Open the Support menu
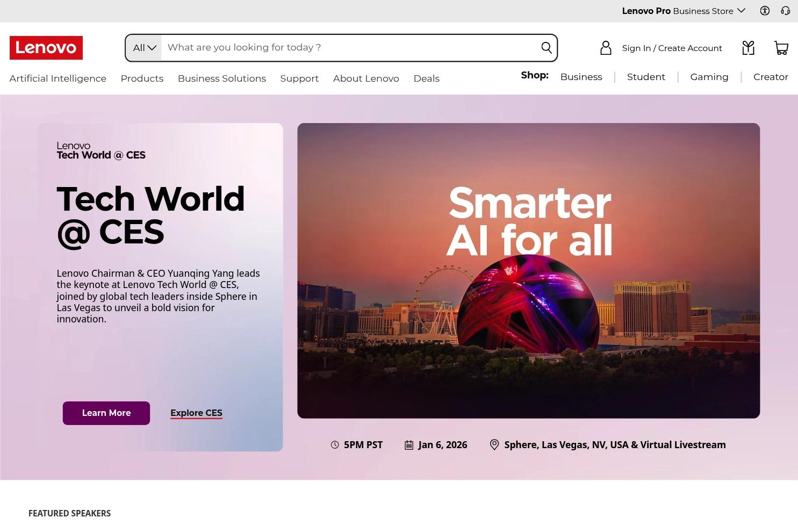The height and width of the screenshot is (532, 798). [x=299, y=78]
